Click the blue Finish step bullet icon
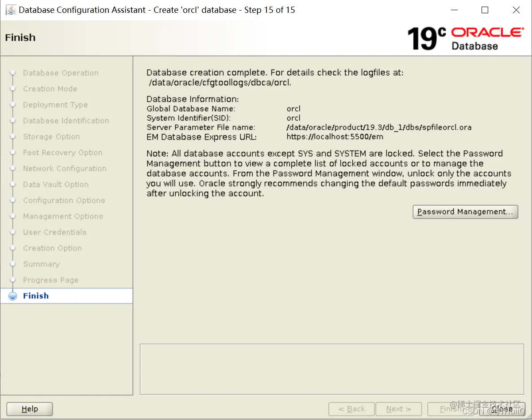Screen dimensions: 532x420 tap(13, 296)
